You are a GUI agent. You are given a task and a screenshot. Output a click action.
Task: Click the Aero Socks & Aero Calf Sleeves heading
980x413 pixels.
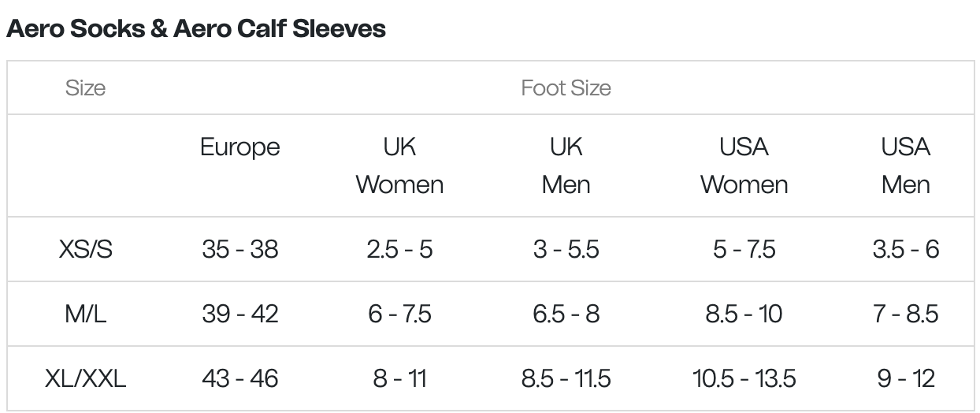[x=195, y=29]
